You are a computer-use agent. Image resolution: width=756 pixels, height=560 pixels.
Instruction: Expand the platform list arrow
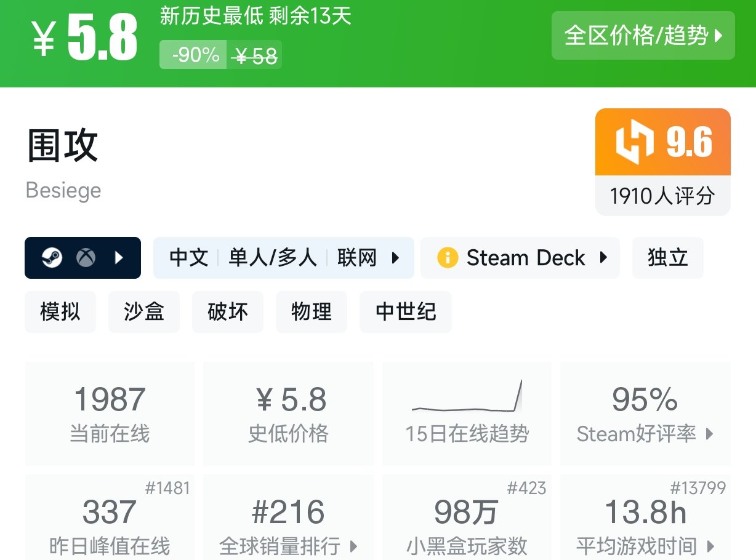pos(119,258)
